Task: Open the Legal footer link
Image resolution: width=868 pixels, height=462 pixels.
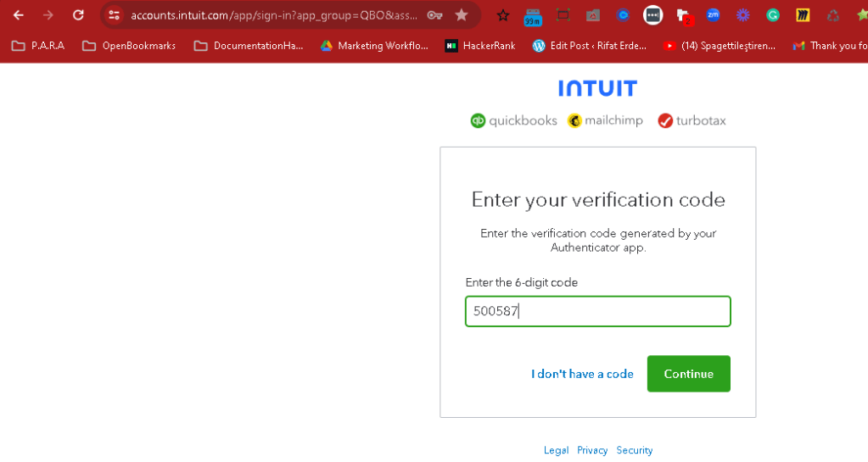Action: (556, 450)
